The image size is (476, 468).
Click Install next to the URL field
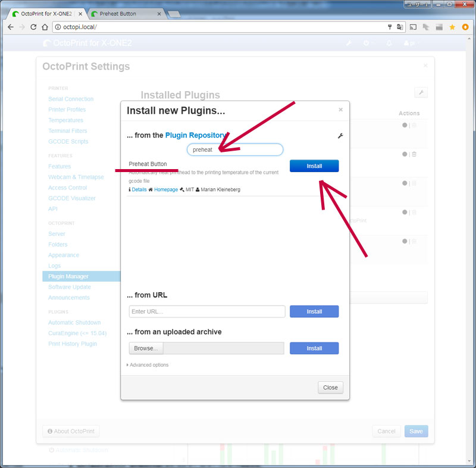pyautogui.click(x=314, y=311)
